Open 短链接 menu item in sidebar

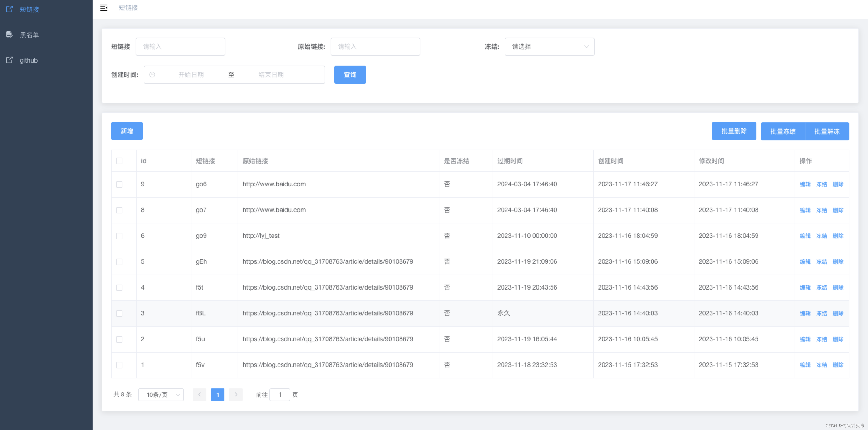[x=46, y=10]
